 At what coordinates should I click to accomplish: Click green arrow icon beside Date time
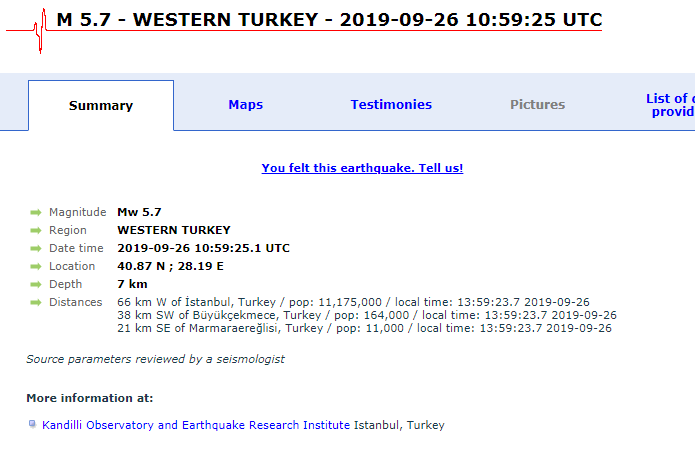[x=35, y=248]
